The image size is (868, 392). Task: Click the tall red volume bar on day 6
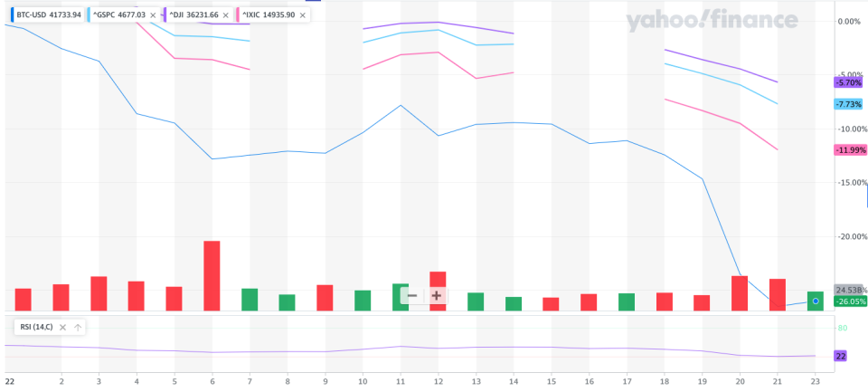pyautogui.click(x=212, y=275)
